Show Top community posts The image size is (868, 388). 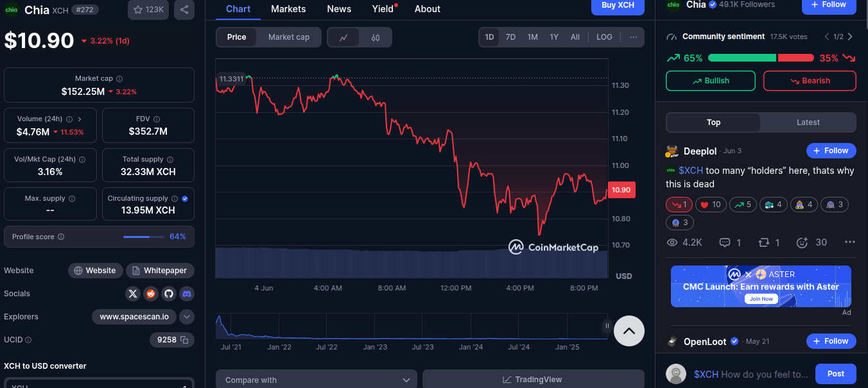[713, 122]
